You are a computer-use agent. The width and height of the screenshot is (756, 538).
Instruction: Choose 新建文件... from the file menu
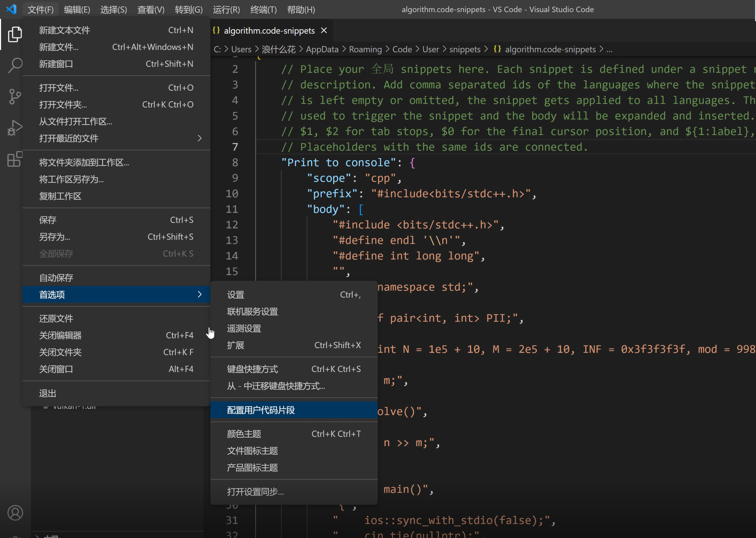pos(116,47)
